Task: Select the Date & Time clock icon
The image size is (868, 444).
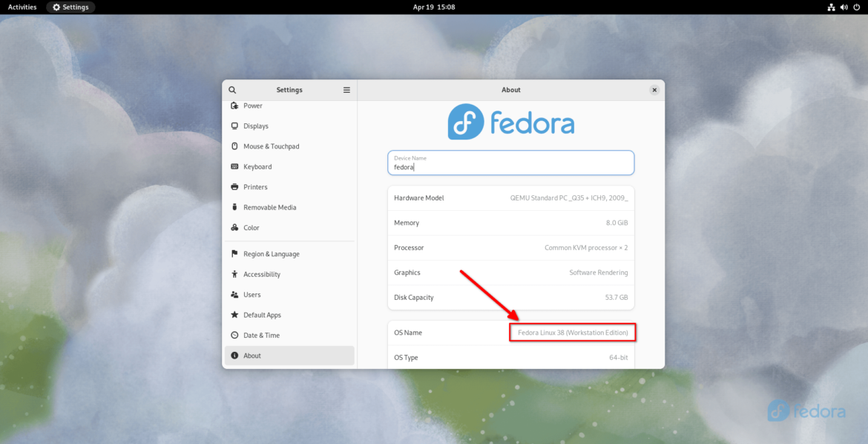Action: coord(234,336)
